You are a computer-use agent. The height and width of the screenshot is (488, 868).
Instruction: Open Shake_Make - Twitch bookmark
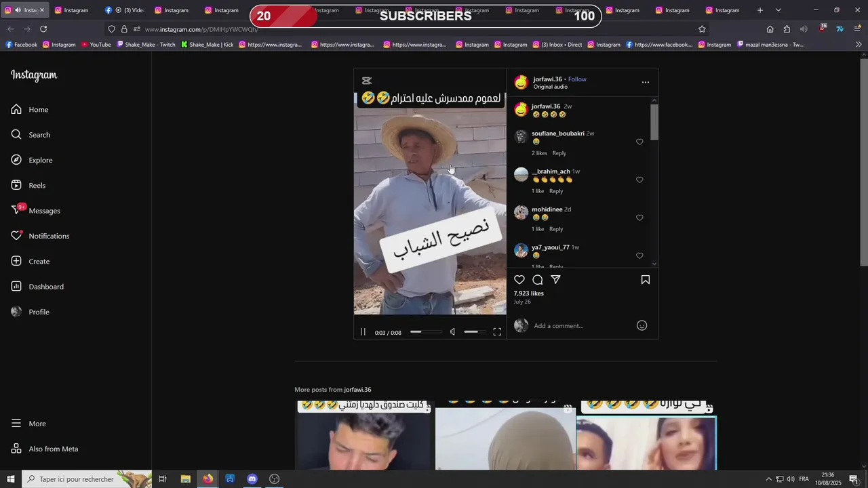(146, 45)
